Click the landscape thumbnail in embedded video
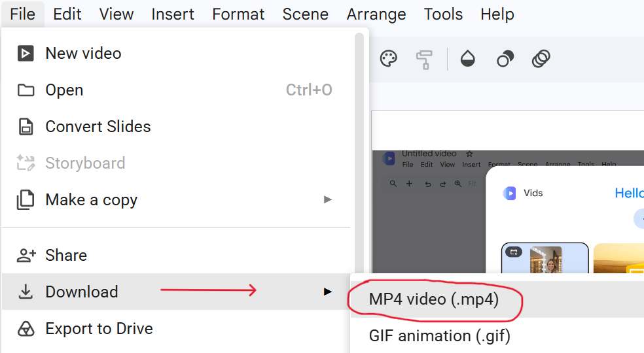Screen dimensions: 644x353 (x=618, y=259)
